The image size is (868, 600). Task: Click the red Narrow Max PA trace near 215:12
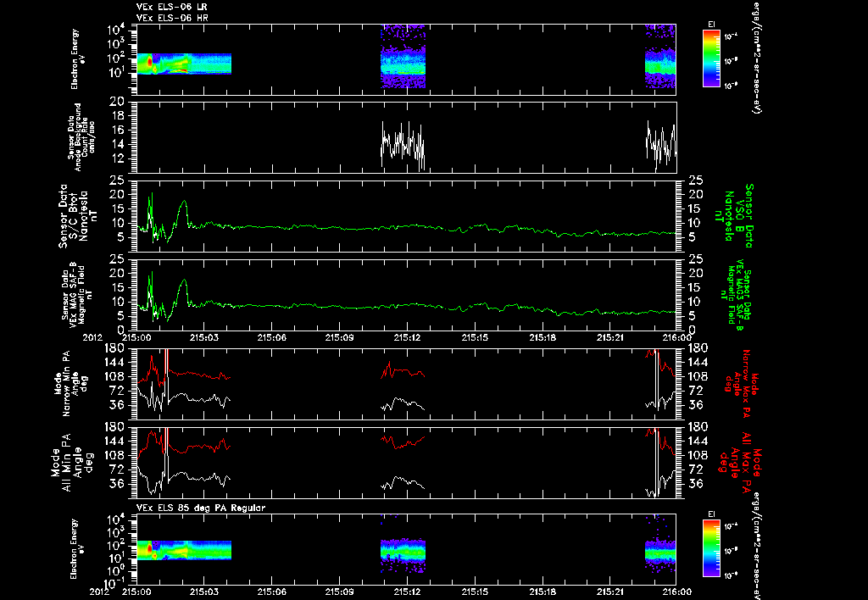pyautogui.click(x=403, y=370)
